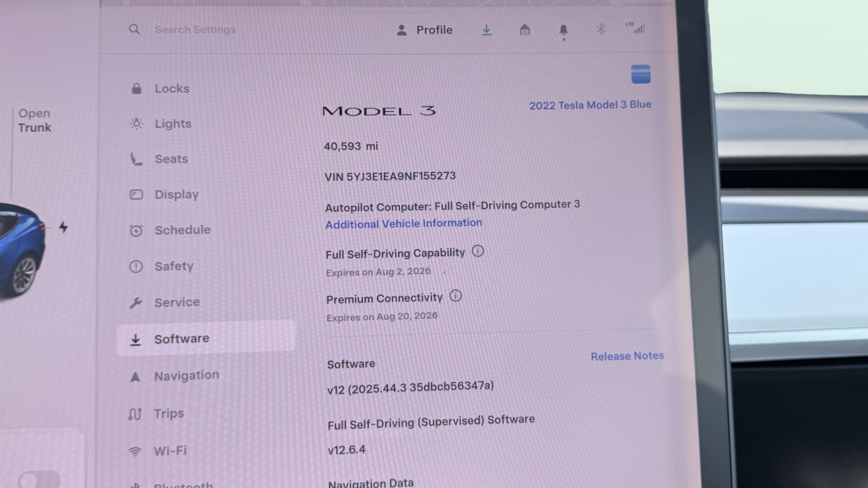The width and height of the screenshot is (868, 488).
Task: Open Additional Vehicle Information link
Action: tap(404, 224)
